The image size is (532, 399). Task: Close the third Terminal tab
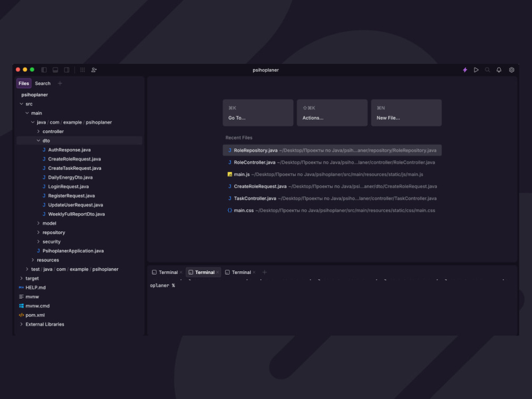point(254,272)
